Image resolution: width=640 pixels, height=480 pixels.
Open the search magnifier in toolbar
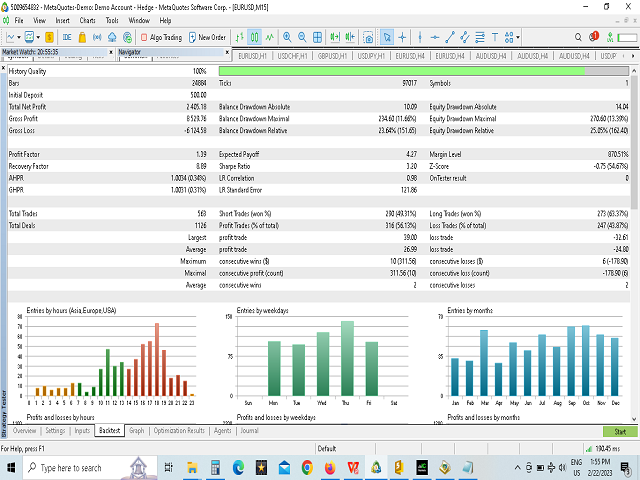578,38
